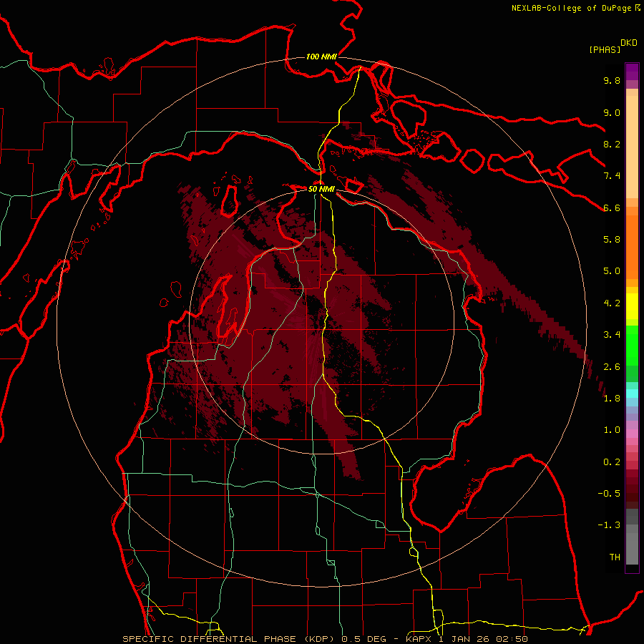Screen dimensions: 644x644
Task: Click the 1.0 scale label
Action: coord(612,429)
